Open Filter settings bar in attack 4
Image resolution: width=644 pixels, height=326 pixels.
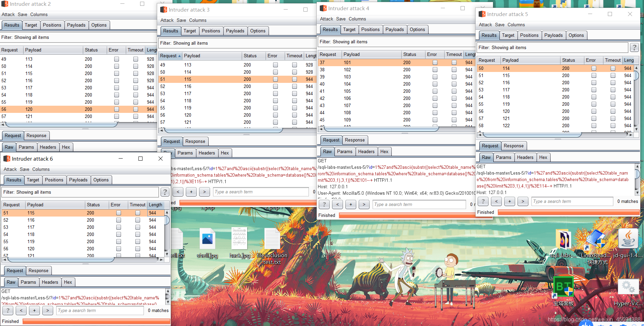pyautogui.click(x=396, y=42)
